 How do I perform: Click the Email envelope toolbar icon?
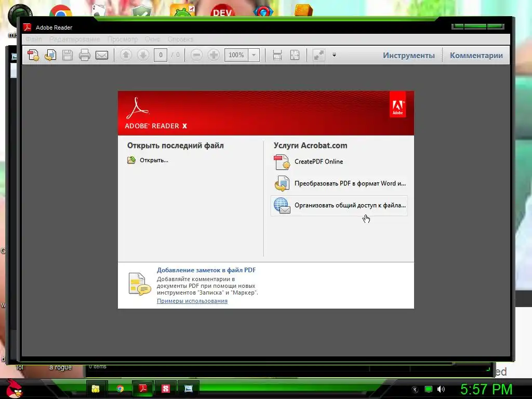click(102, 55)
